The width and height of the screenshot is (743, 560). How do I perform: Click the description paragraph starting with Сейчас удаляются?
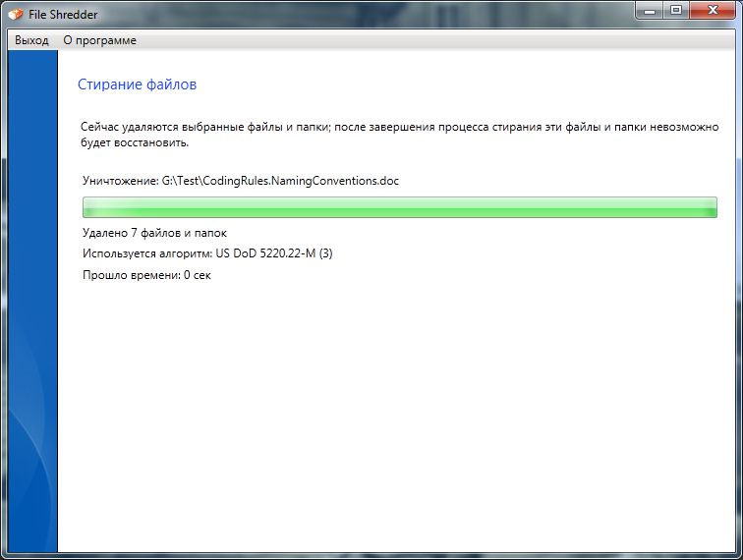[x=399, y=135]
